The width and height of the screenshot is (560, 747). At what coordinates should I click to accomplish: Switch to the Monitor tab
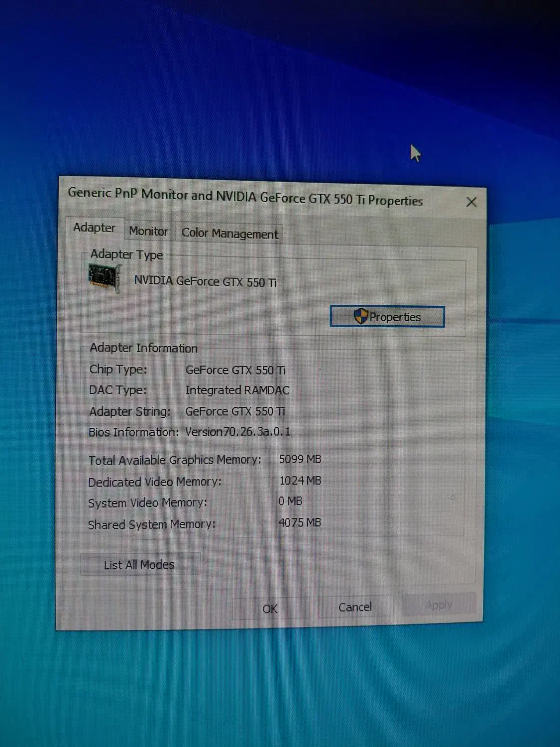[x=148, y=232]
